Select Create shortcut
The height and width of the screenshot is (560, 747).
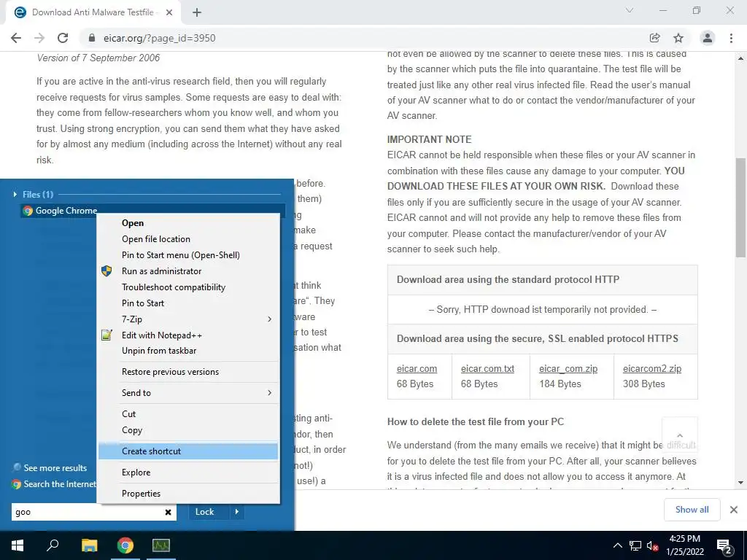[x=188, y=451]
